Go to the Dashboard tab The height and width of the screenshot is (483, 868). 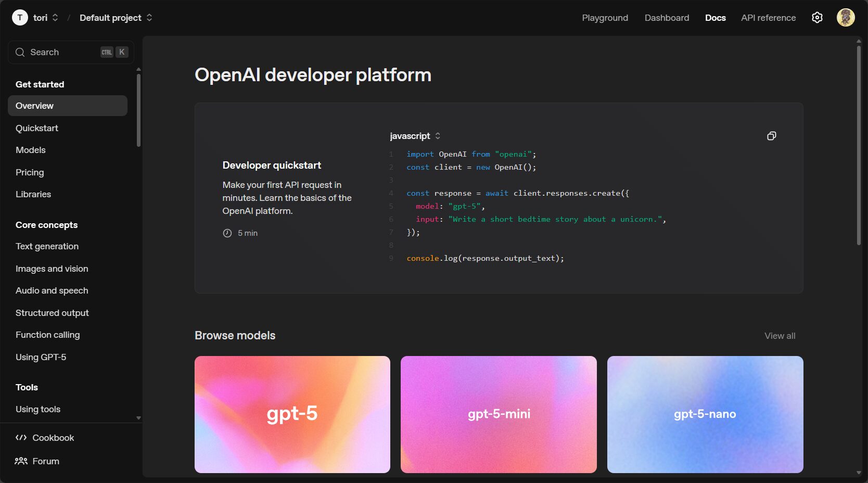click(x=667, y=18)
